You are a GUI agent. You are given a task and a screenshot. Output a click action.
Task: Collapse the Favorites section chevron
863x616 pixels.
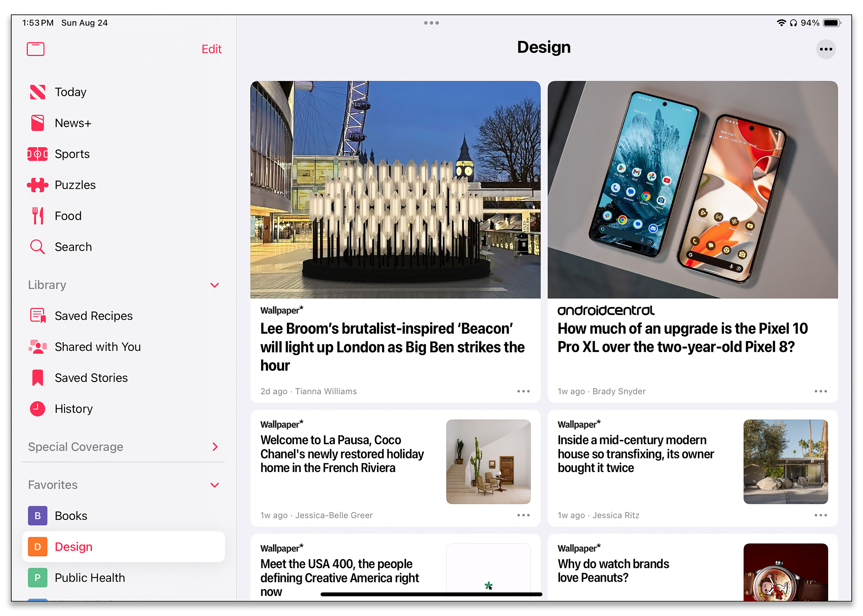coord(215,485)
